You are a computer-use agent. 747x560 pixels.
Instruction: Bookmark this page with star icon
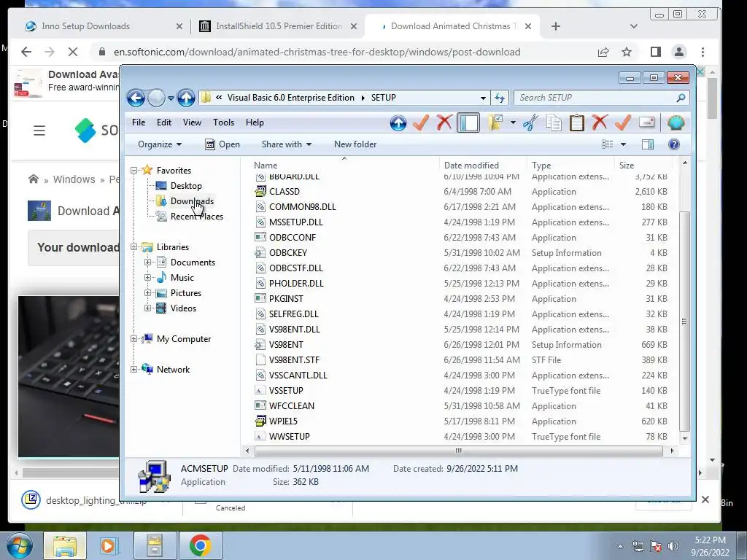[627, 52]
